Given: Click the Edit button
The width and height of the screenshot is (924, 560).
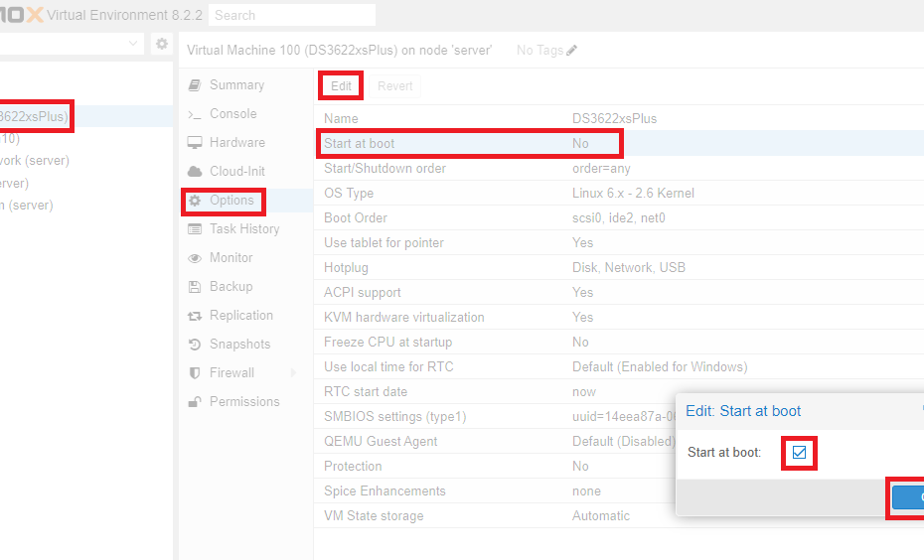Looking at the screenshot, I should point(341,86).
